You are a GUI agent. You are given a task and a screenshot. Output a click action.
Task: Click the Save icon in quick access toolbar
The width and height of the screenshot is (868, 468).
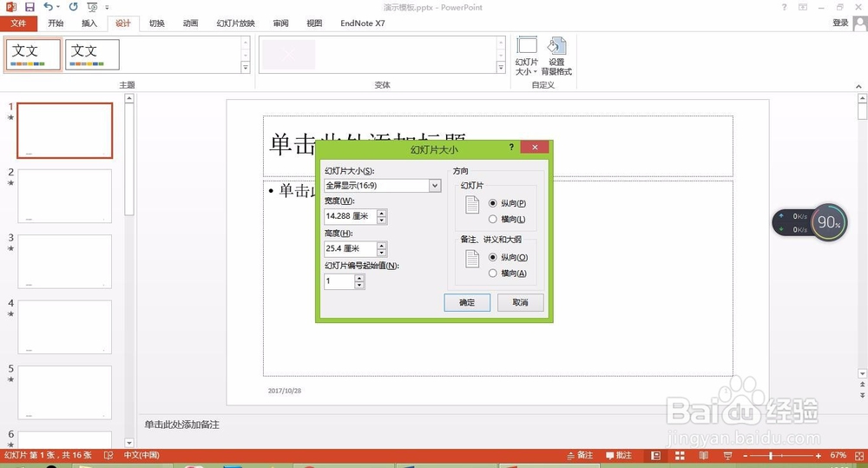point(30,7)
